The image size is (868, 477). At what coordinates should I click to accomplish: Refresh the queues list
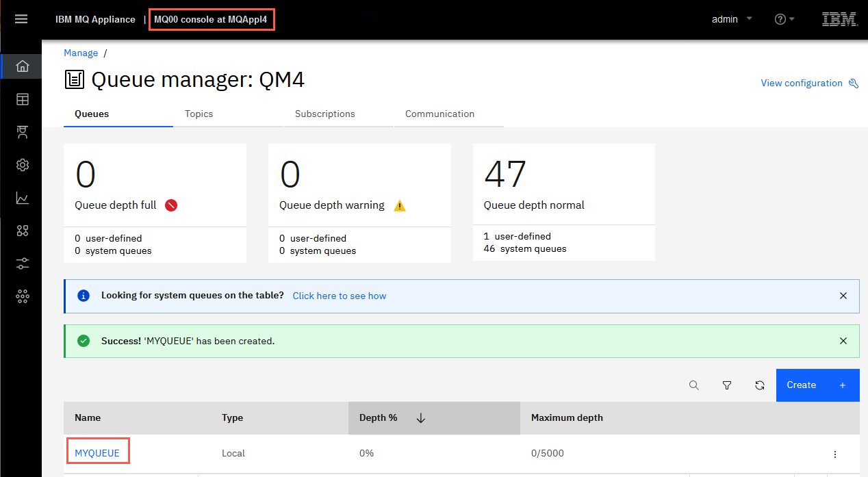[760, 385]
